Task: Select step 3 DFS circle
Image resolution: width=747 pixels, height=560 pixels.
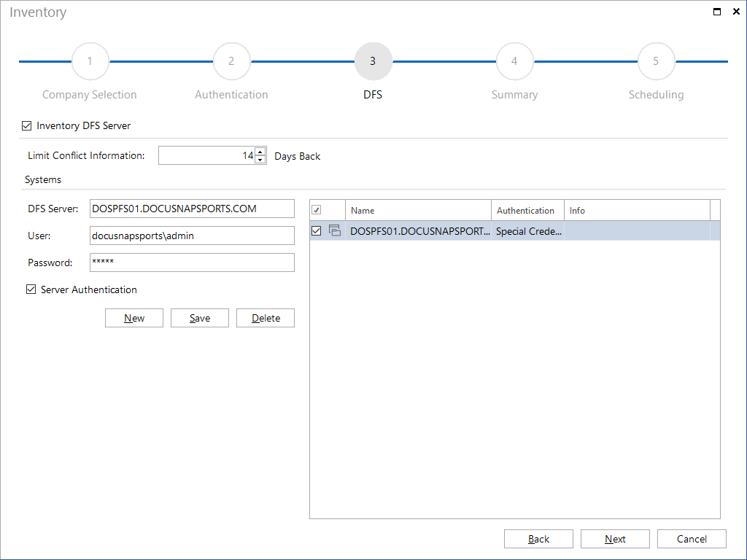Action: point(373,61)
